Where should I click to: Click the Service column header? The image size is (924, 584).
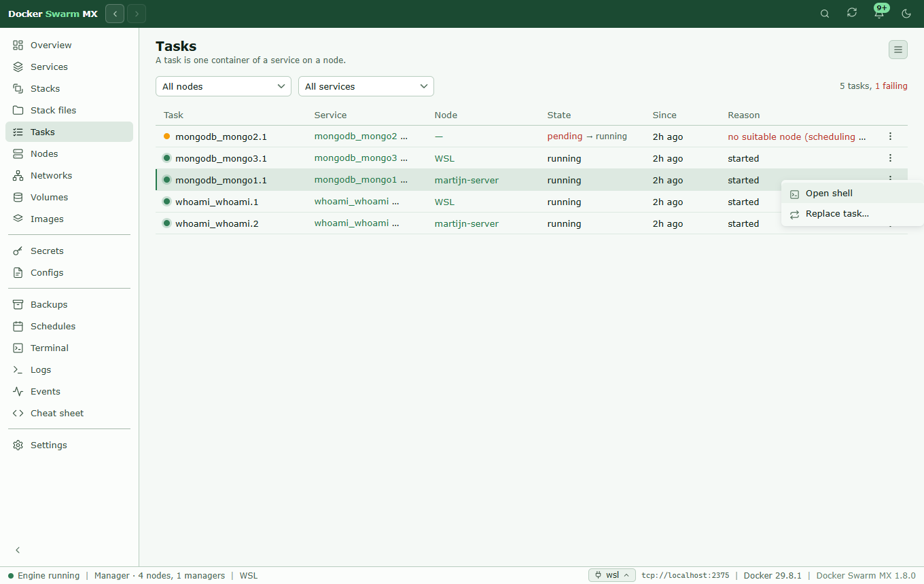click(x=330, y=115)
